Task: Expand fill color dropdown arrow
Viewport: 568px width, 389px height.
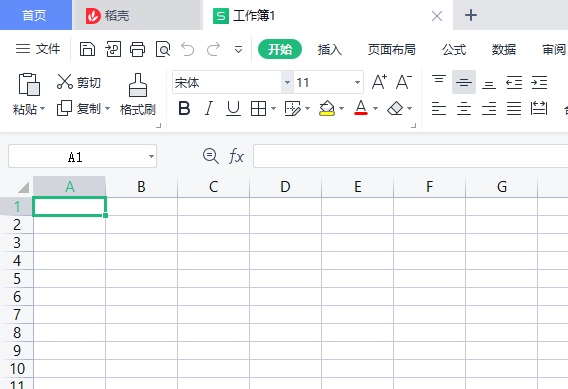Action: point(341,108)
